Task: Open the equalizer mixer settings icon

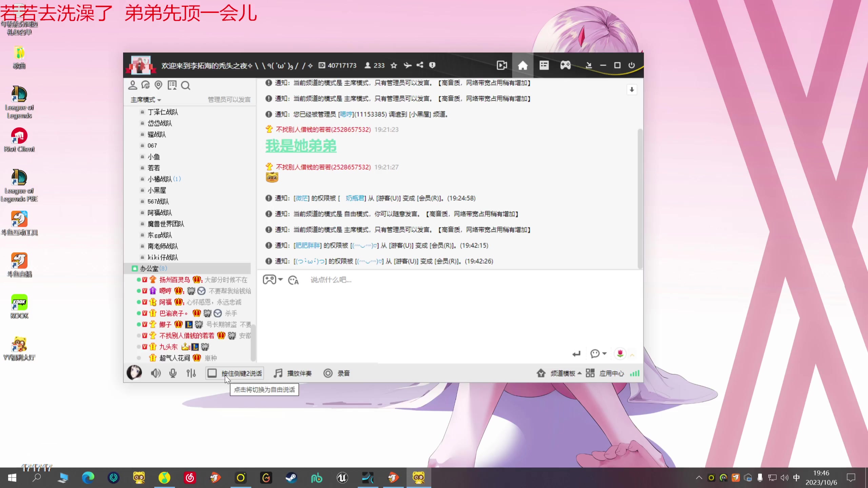Action: [191, 373]
